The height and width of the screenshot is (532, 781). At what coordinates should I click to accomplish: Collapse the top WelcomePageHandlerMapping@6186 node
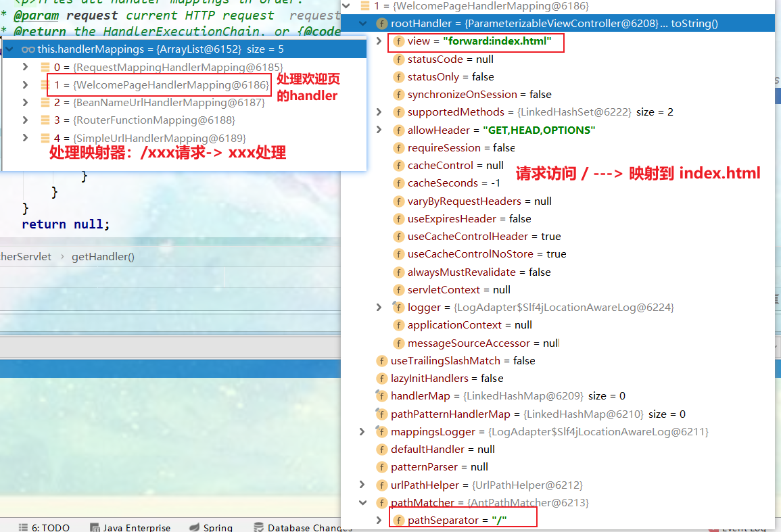click(347, 6)
